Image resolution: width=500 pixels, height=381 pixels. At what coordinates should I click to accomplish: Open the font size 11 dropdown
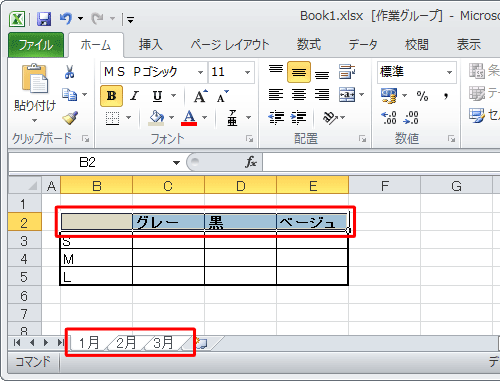[247, 72]
